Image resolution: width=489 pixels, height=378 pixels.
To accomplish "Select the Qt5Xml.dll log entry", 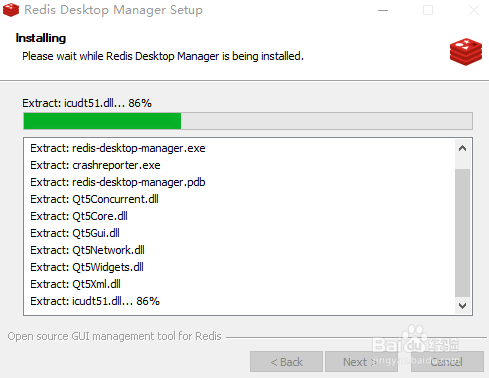I will point(75,284).
